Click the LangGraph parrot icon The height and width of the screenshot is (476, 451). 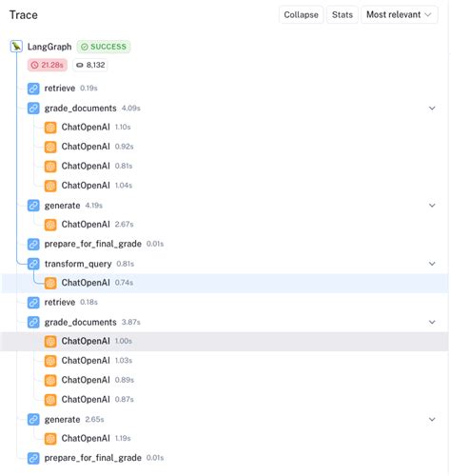coord(16,47)
